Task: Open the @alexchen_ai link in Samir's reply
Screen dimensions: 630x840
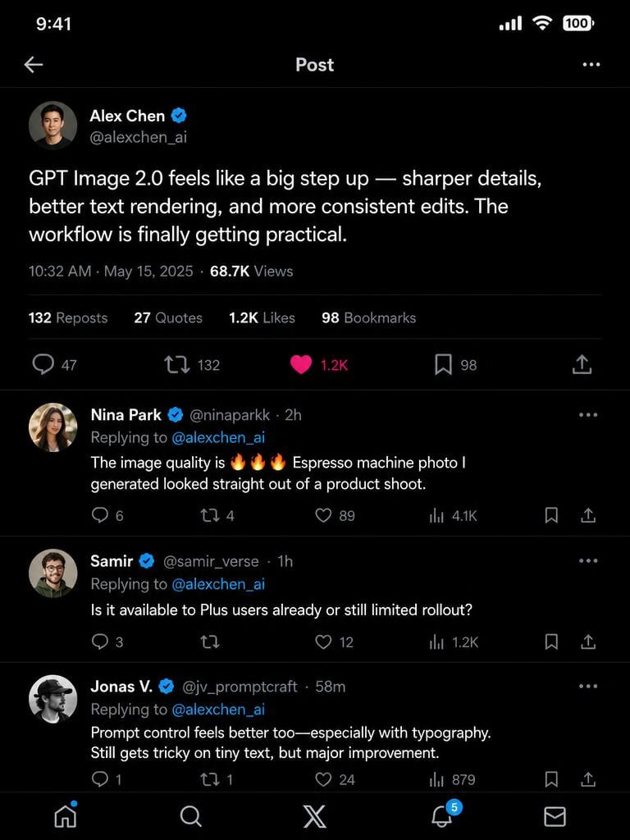Action: [x=218, y=584]
